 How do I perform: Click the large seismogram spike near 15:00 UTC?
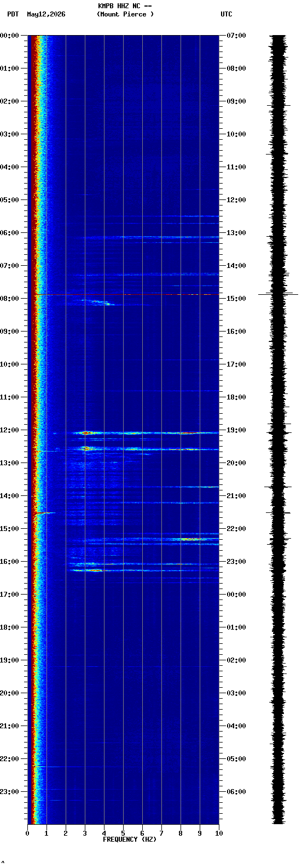click(x=278, y=294)
